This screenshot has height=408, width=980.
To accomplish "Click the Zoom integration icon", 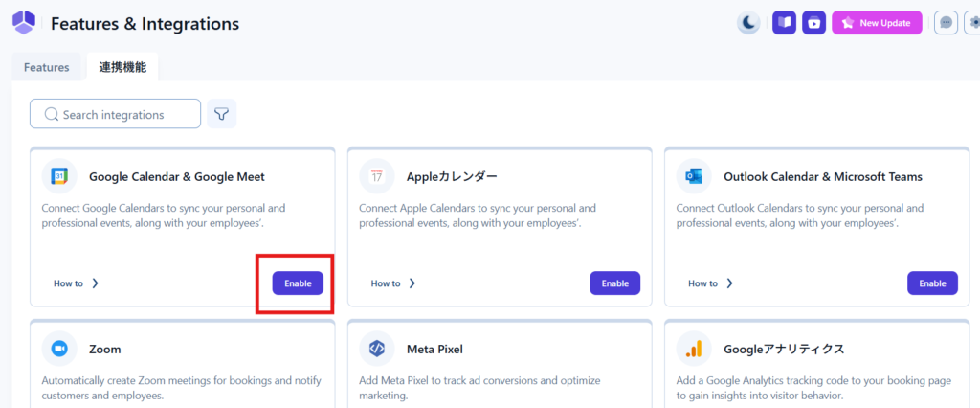I will pos(59,349).
